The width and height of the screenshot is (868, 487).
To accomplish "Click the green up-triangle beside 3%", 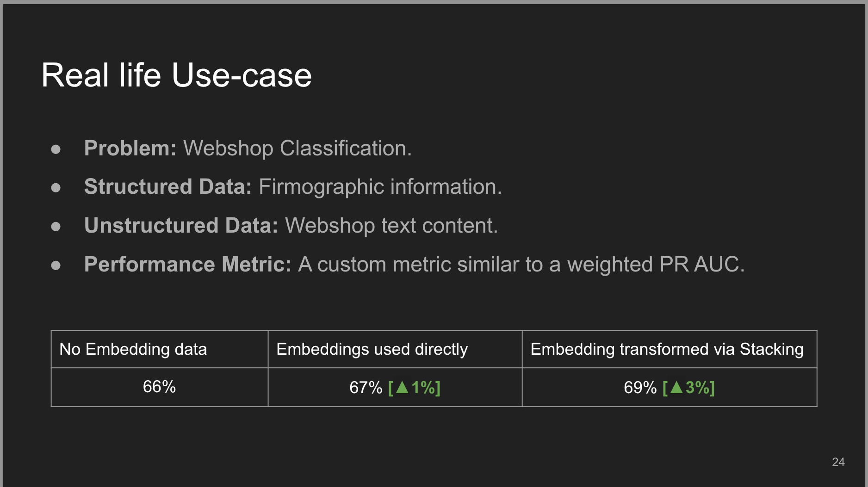I will click(676, 387).
